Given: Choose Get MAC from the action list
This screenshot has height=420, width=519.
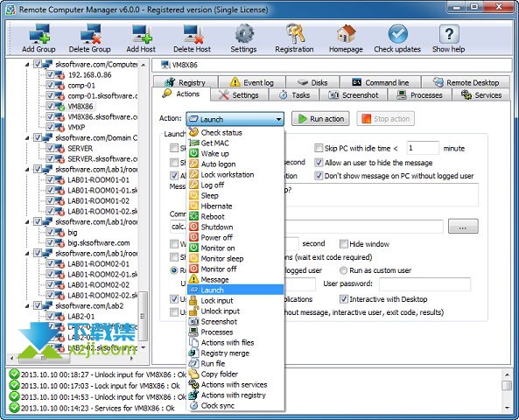Looking at the screenshot, I should pos(235,143).
